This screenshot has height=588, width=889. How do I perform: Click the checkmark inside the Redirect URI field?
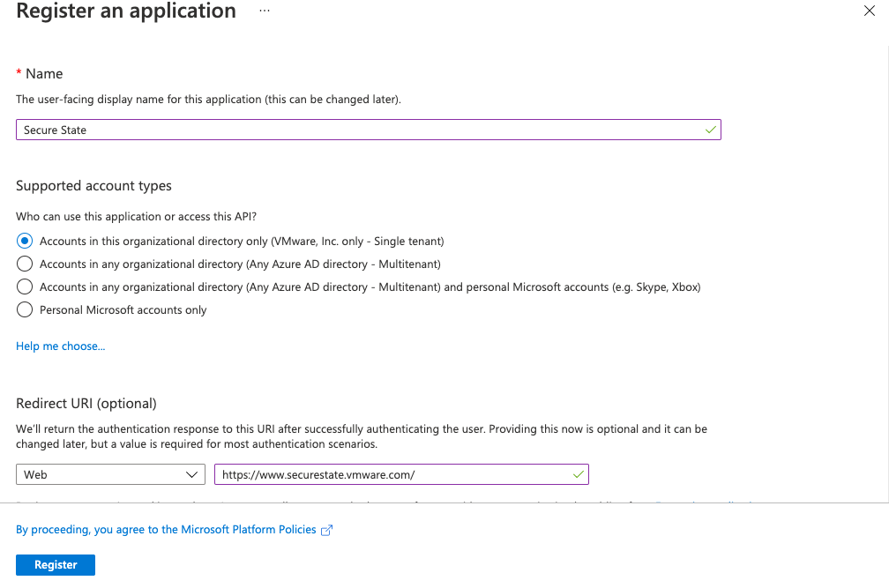click(x=579, y=474)
